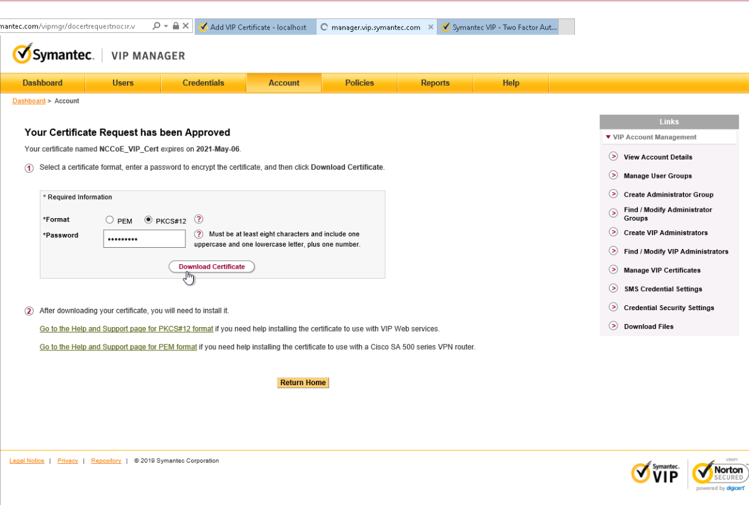
Task: Open the Dashboard menu
Action: 43,83
